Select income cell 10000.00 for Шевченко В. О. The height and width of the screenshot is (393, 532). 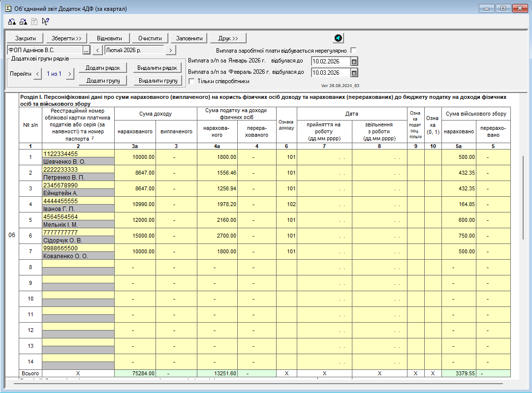click(x=135, y=157)
